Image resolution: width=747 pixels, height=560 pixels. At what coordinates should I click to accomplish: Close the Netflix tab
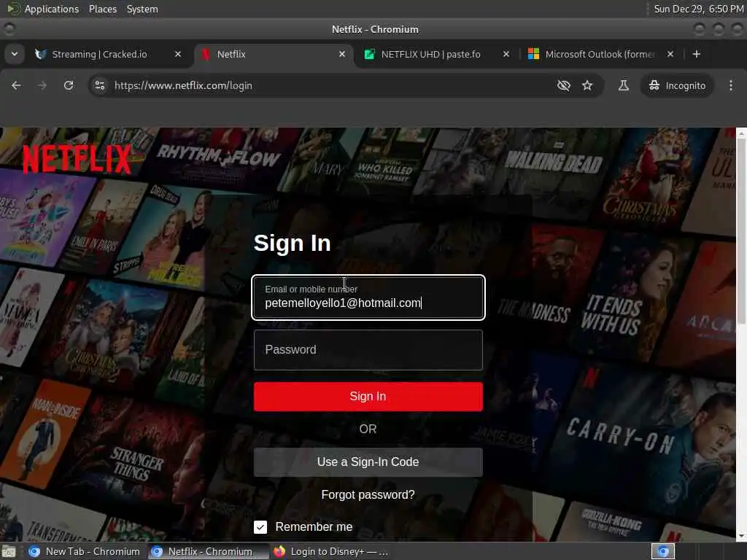(341, 54)
